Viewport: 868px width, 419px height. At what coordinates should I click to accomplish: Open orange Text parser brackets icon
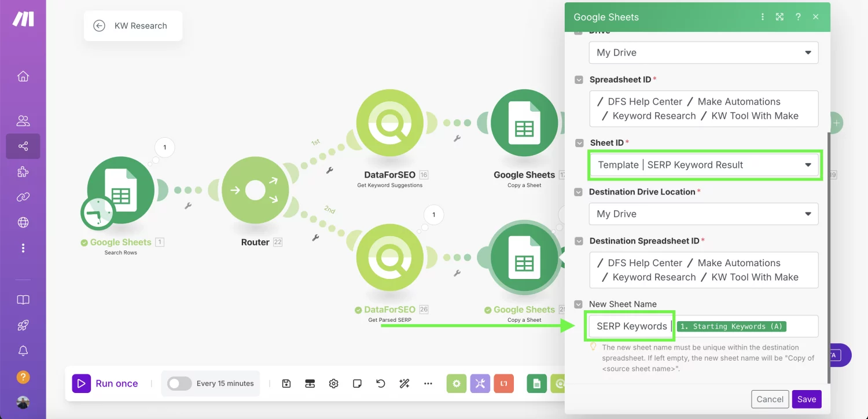pyautogui.click(x=504, y=383)
